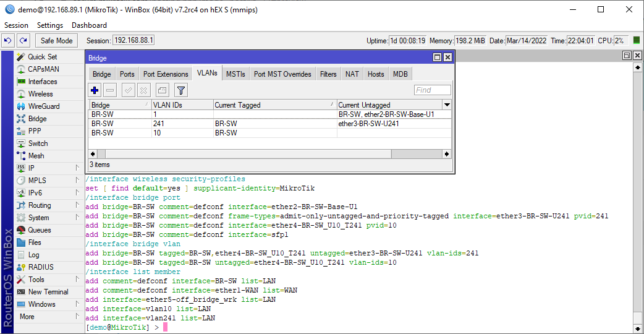Viewport: 644px width, 334px height.
Task: Expand the Tools submenu
Action: point(77,280)
